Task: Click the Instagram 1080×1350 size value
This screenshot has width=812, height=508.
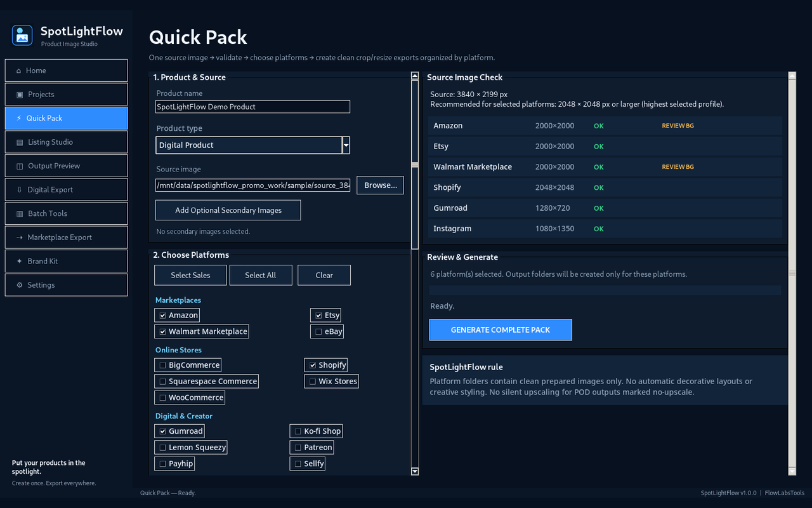Action: click(554, 229)
